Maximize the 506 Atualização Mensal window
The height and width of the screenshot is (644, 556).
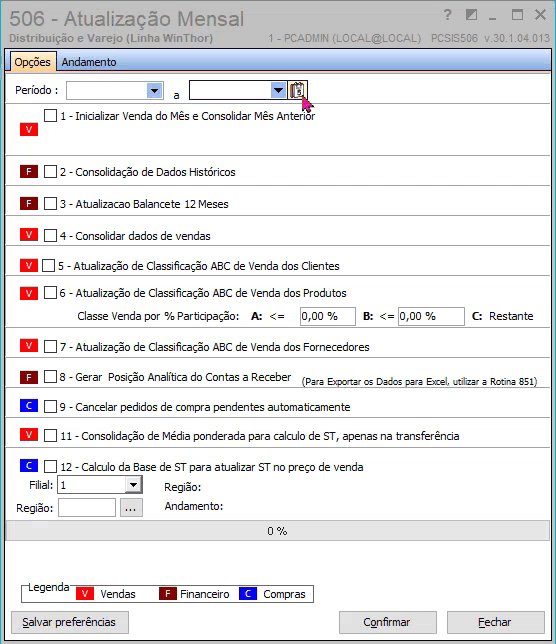[x=517, y=15]
